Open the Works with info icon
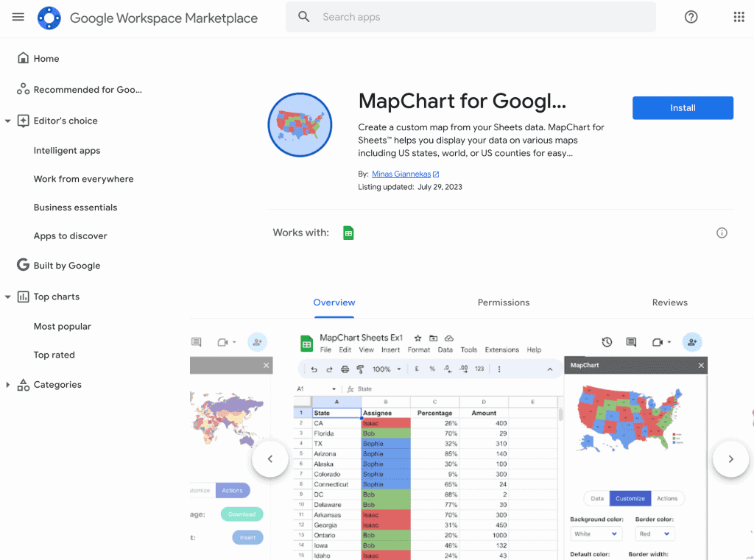Viewport: 754px width, 560px height. tap(722, 233)
